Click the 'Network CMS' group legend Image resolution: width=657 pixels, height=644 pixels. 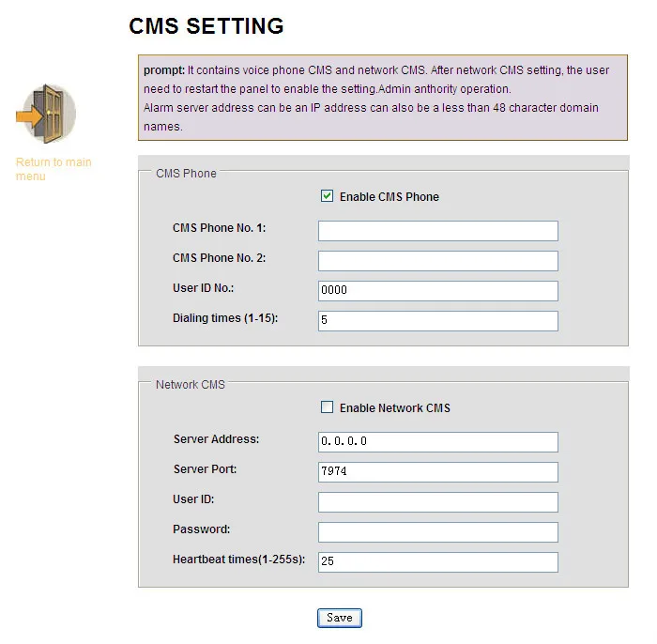191,384
